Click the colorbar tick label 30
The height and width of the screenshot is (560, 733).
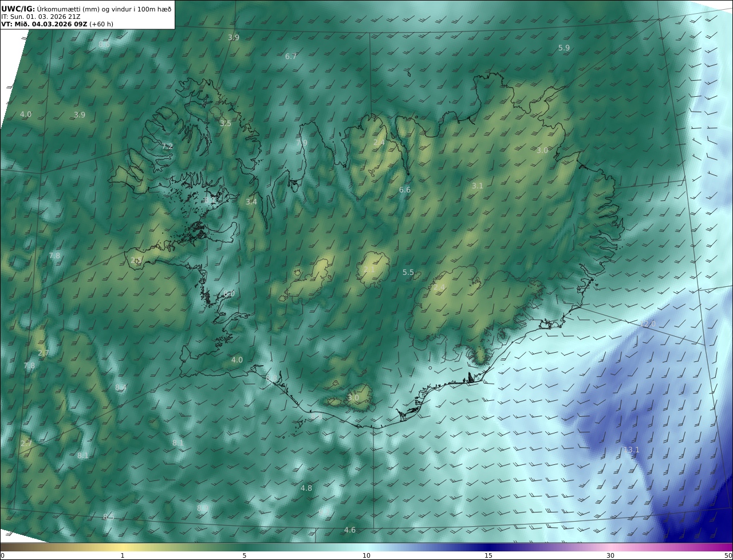(610, 555)
